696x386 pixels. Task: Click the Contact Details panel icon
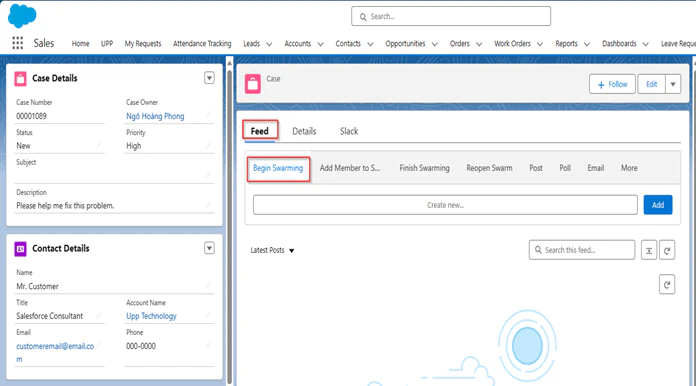point(20,249)
